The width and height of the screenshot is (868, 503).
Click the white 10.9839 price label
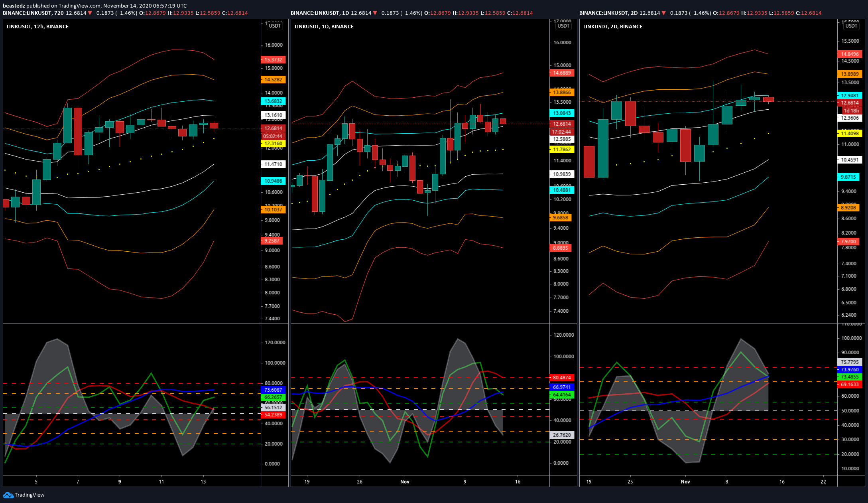click(562, 174)
